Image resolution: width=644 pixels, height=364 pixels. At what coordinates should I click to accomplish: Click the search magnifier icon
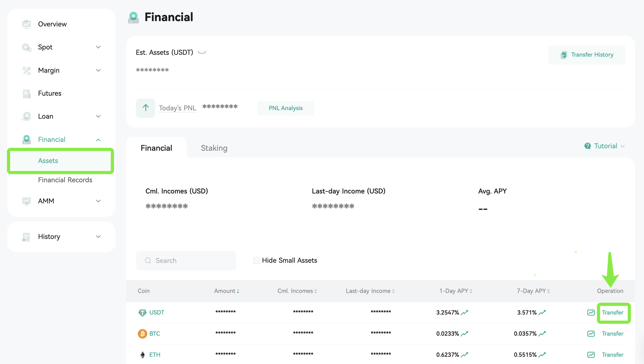tap(148, 261)
